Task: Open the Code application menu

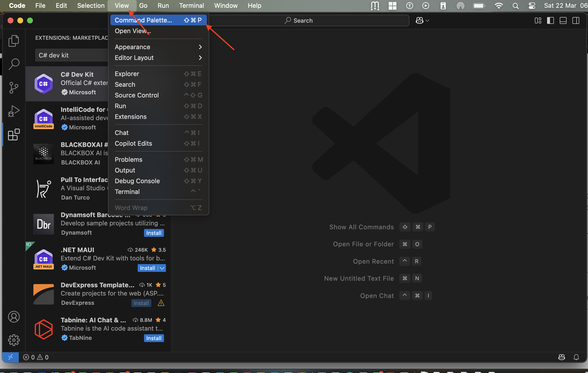Action: tap(17, 6)
